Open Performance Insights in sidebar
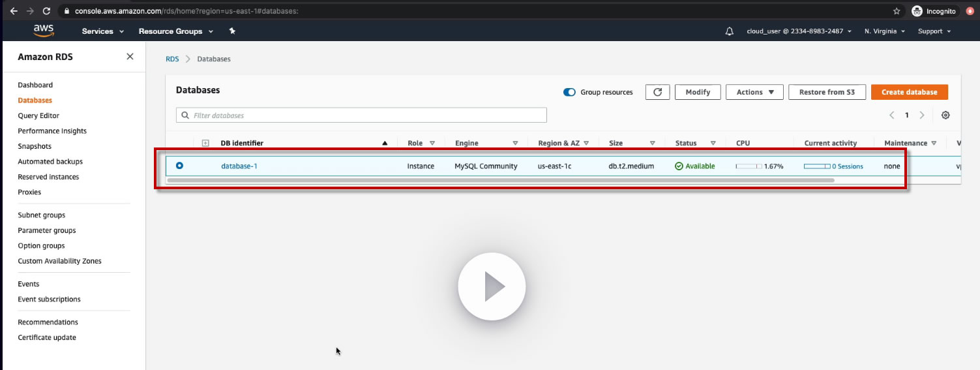Image resolution: width=980 pixels, height=370 pixels. (52, 131)
